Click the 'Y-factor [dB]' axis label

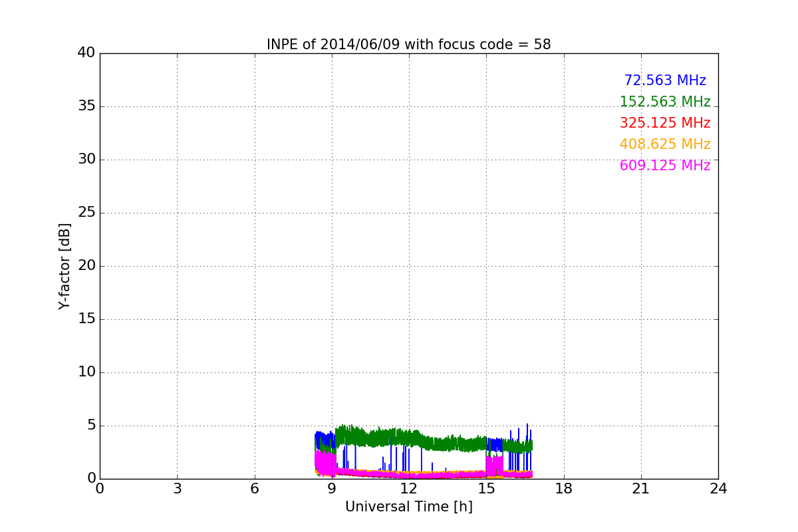(x=65, y=266)
